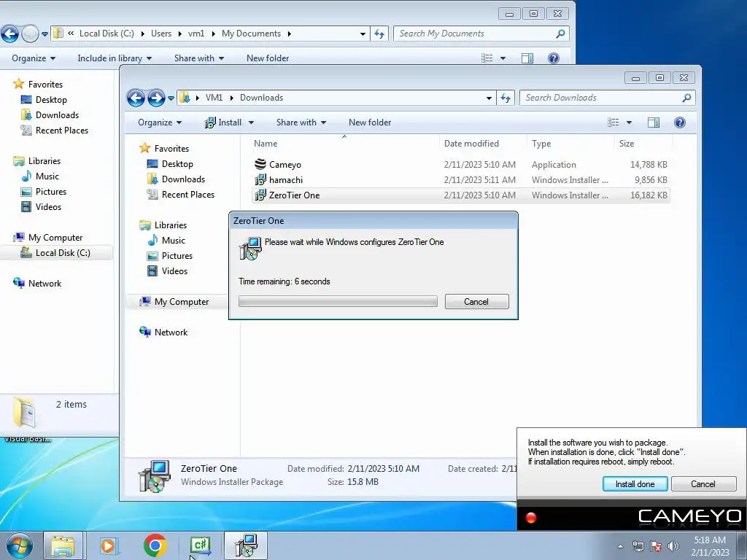Open the C# taskbar application
This screenshot has width=747, height=560.
click(x=200, y=545)
